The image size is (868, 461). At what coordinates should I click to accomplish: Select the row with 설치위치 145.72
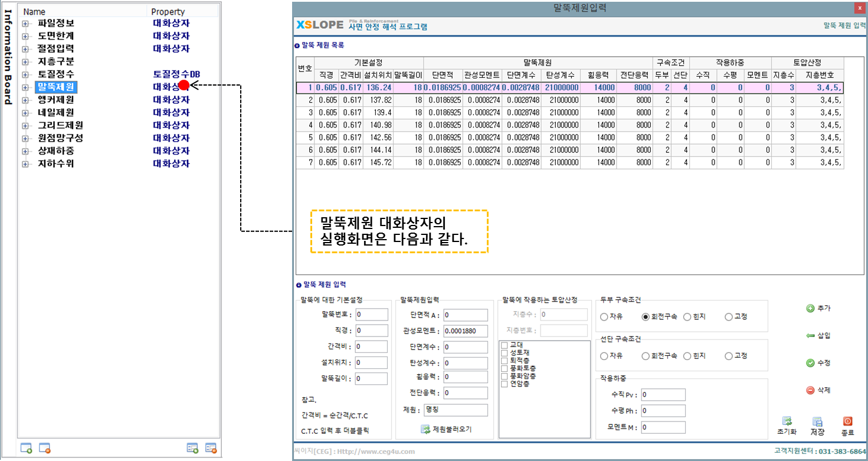pos(570,162)
